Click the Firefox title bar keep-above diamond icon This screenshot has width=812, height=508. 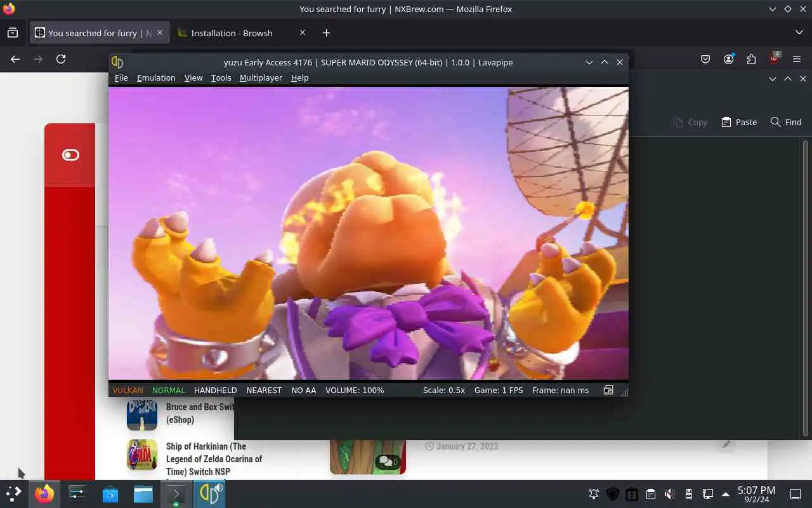(x=788, y=9)
